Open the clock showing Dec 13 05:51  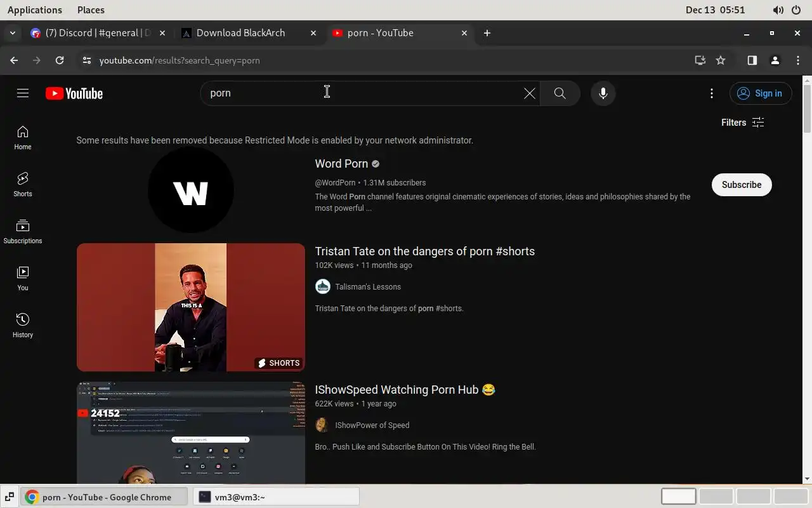715,10
